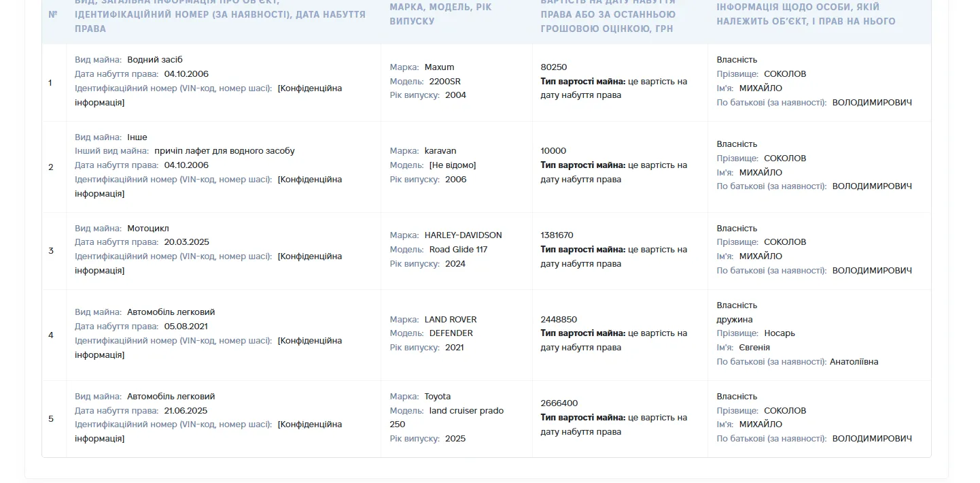Click the Maxum brand value in row 1
The image size is (980, 483).
tap(439, 67)
